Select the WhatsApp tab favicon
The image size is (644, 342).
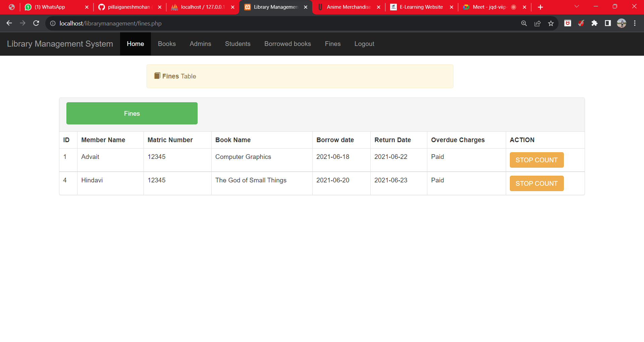point(28,7)
